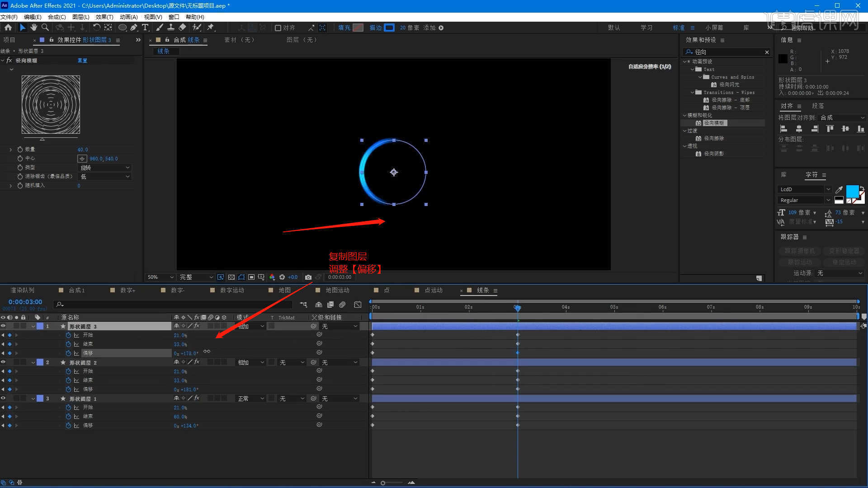This screenshot has height=488, width=868.
Task: Pick the Zoom magnifier tool
Action: (45, 28)
